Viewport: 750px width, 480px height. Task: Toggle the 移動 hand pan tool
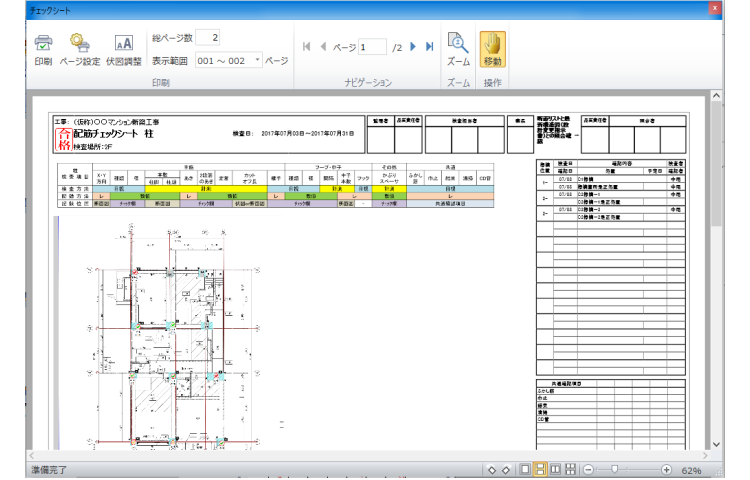point(493,44)
